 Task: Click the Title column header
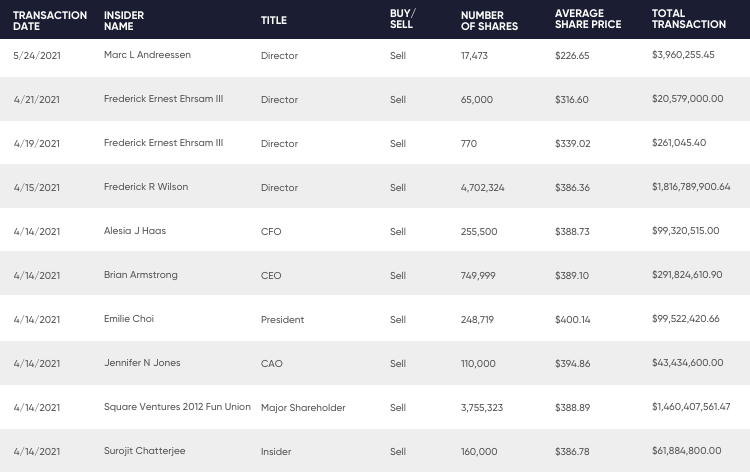click(274, 20)
